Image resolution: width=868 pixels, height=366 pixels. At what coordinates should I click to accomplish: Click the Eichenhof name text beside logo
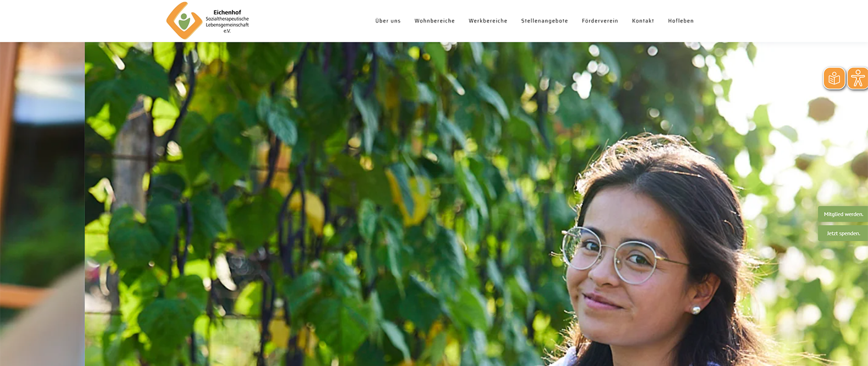(x=227, y=12)
